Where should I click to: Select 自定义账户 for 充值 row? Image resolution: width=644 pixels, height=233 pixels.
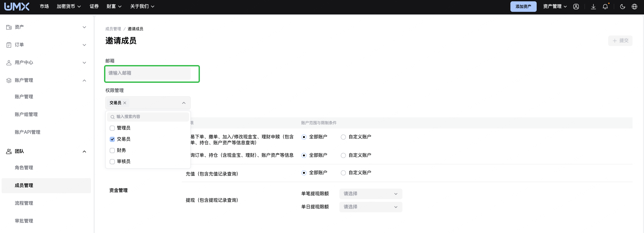coord(343,173)
